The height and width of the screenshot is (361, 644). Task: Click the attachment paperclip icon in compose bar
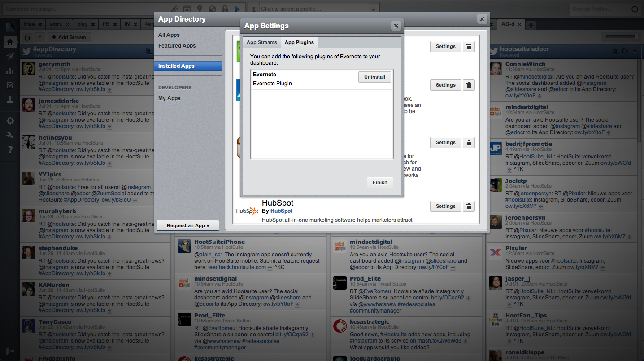click(175, 9)
